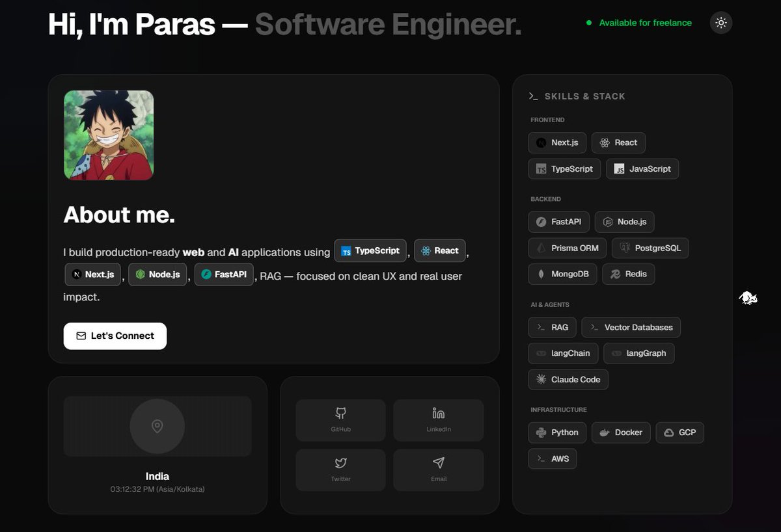Click the BACKEND section label
Screen dimensions: 781x532
point(545,200)
